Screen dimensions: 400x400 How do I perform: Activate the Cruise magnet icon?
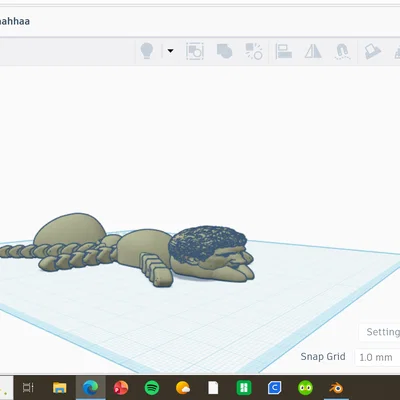pyautogui.click(x=342, y=52)
